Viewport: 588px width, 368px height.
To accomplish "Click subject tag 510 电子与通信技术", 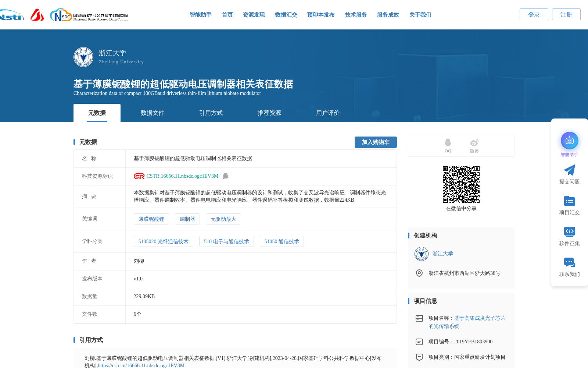I will click(x=226, y=241).
